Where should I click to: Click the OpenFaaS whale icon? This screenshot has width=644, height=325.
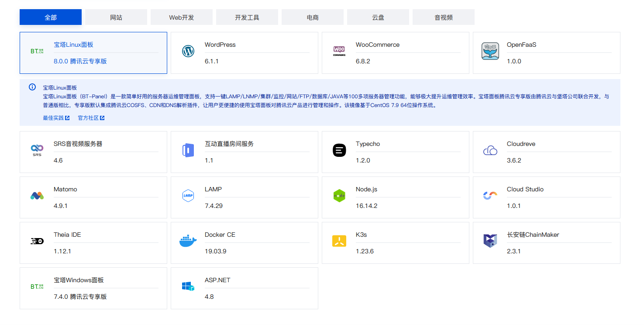pyautogui.click(x=490, y=51)
